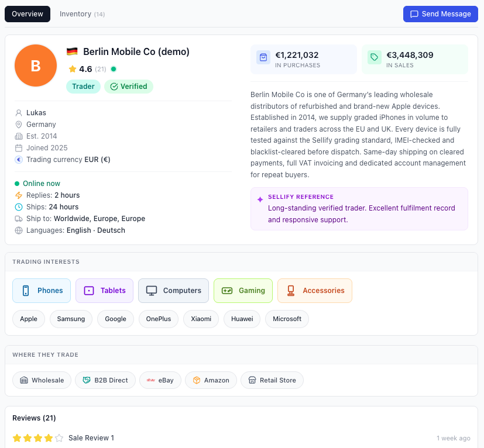Click the German flag icon
This screenshot has width=484, height=448.
pos(72,51)
